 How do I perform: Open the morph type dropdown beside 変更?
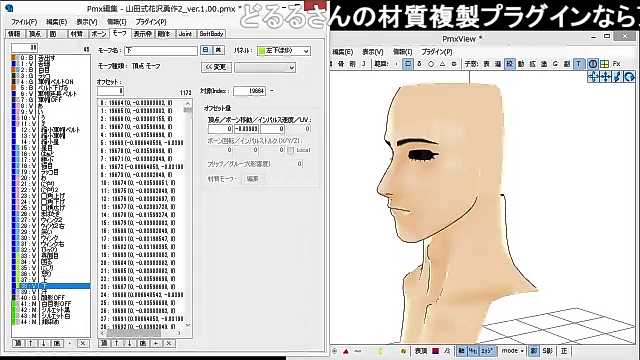[x=265, y=68]
